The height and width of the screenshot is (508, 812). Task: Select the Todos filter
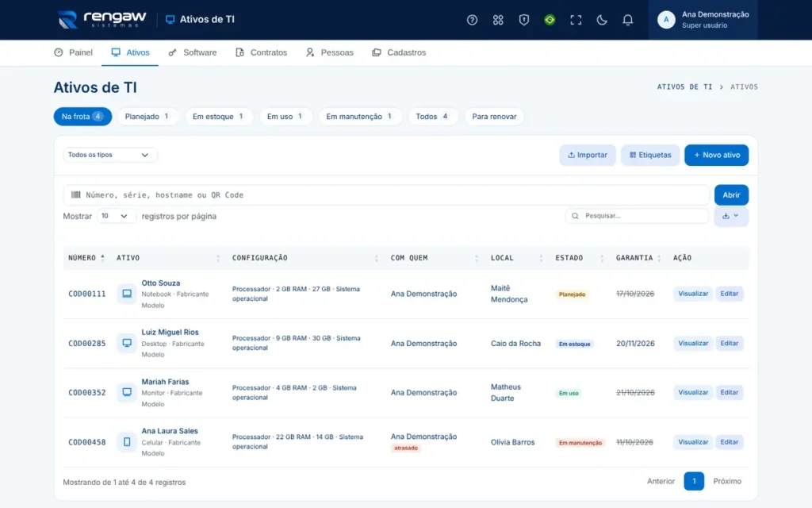(x=432, y=117)
